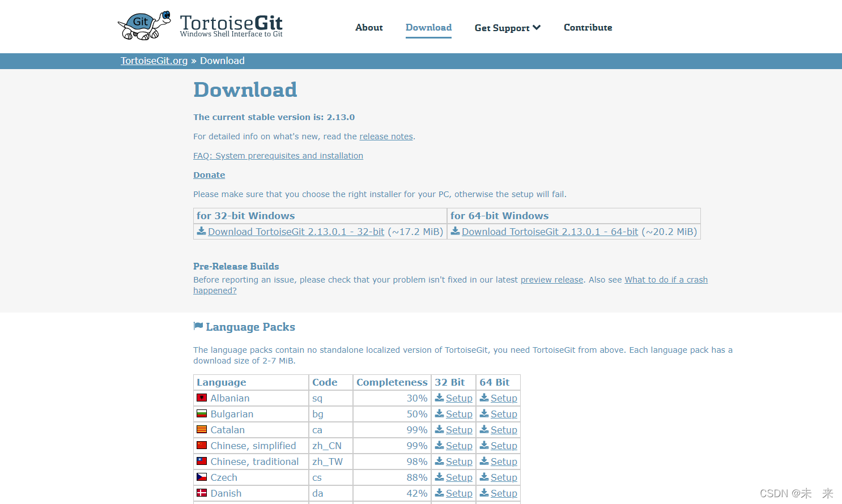Click the Chinese traditional flag icon

point(202,461)
